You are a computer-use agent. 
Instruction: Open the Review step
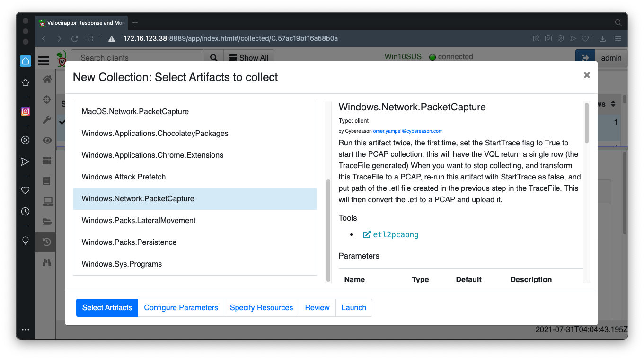[x=317, y=307]
